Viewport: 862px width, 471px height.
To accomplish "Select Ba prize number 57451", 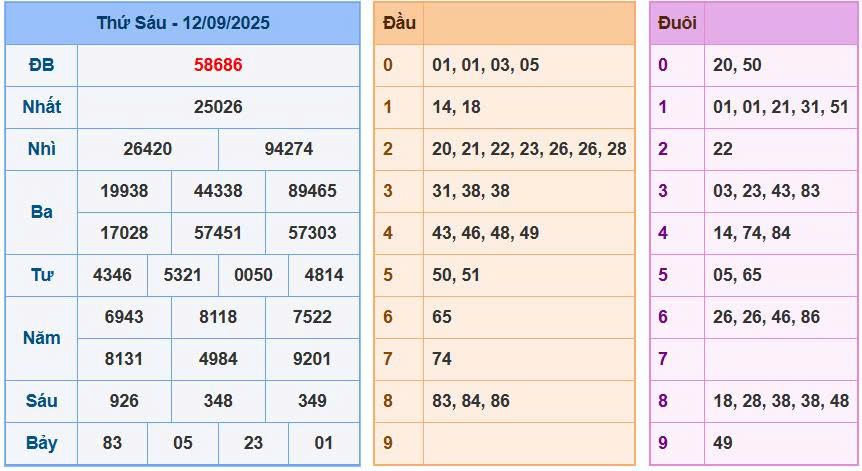I will tap(218, 233).
